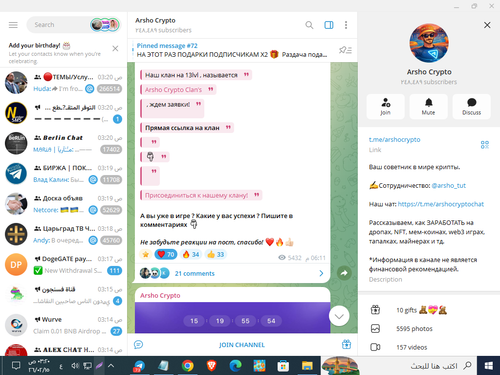Open the DogeGATE pay channel
500x375 pixels.
63,265
